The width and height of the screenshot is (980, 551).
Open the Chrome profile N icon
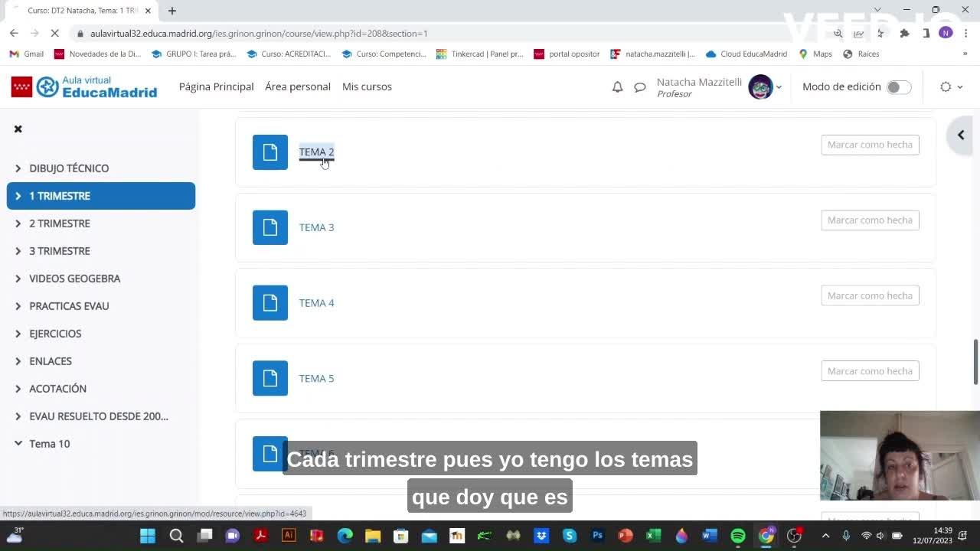pyautogui.click(x=946, y=33)
